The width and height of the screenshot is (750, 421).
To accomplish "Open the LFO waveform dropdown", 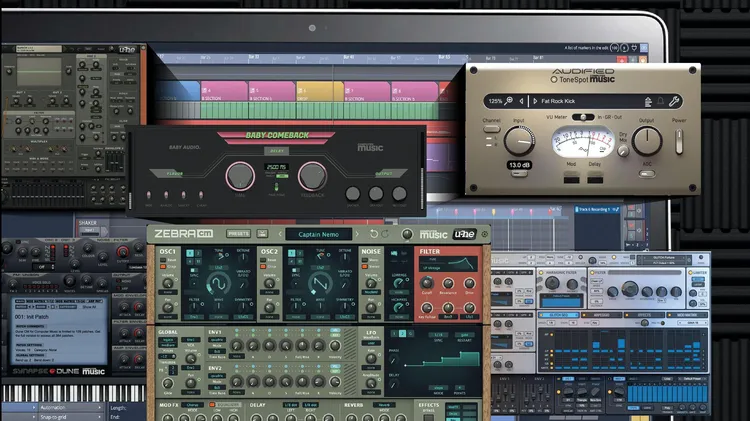I will (x=371, y=343).
